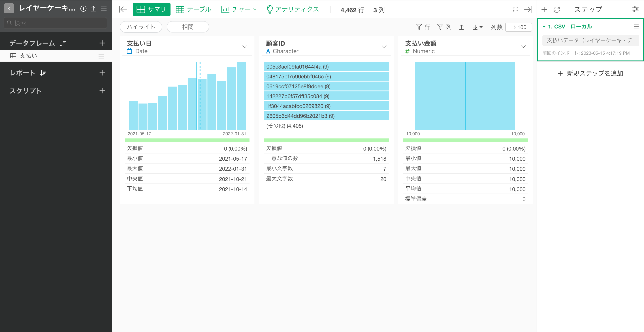Add a new script with the plus
644x332 pixels.
[102, 91]
